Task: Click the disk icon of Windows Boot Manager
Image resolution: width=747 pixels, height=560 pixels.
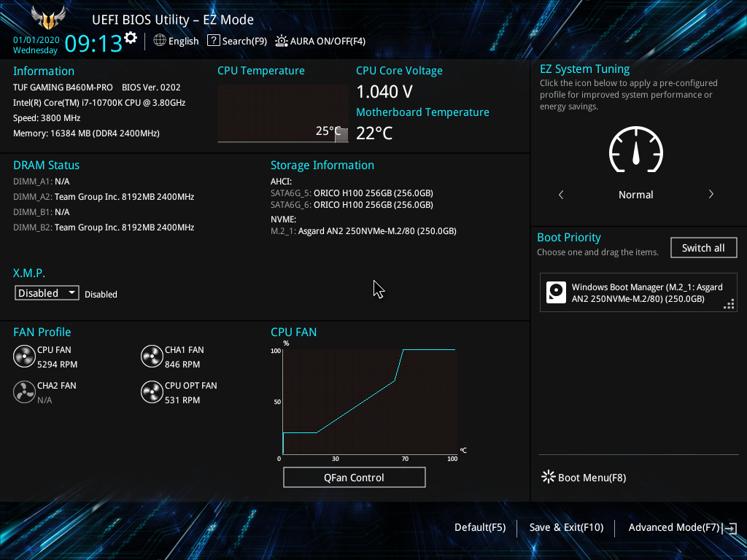Action: tap(556, 292)
